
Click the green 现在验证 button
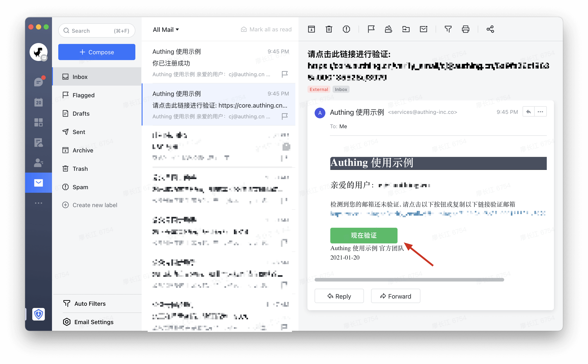coord(363,235)
